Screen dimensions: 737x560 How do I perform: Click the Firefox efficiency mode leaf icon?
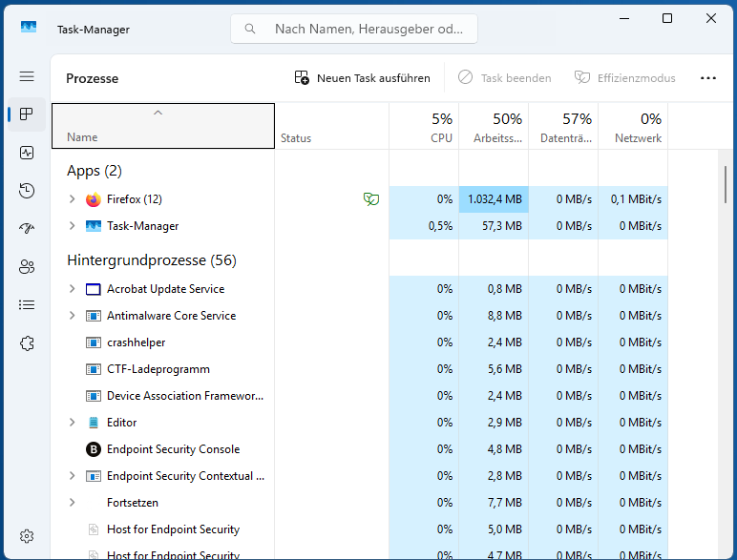pos(371,199)
